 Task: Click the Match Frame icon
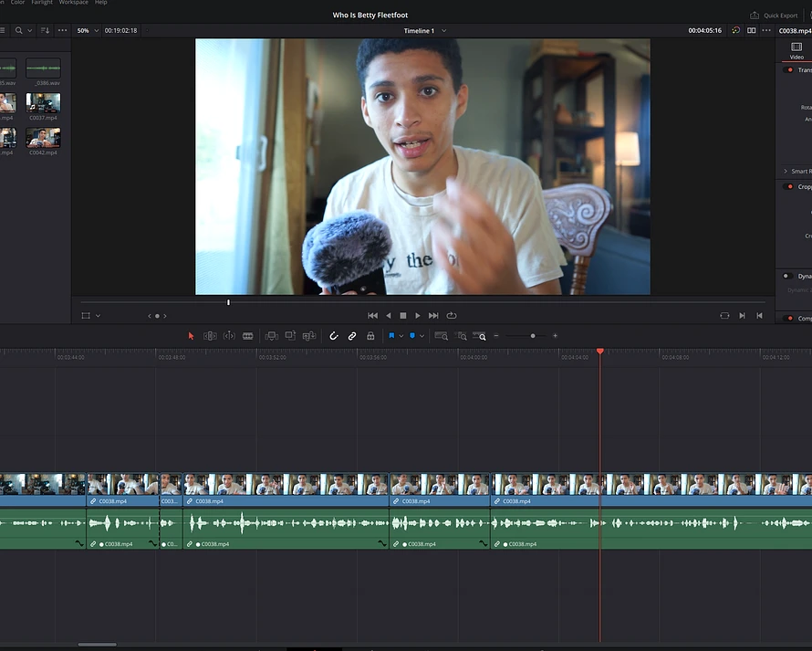(724, 316)
